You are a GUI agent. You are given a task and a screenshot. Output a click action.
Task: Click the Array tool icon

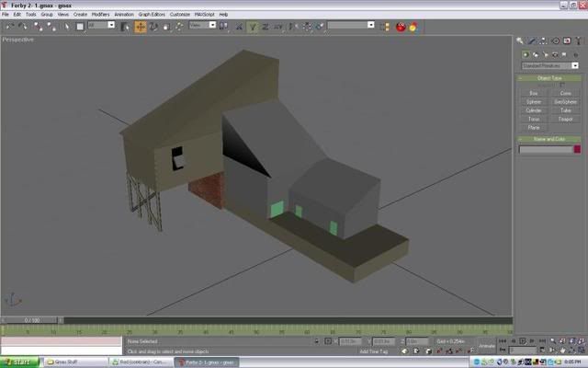(x=307, y=27)
